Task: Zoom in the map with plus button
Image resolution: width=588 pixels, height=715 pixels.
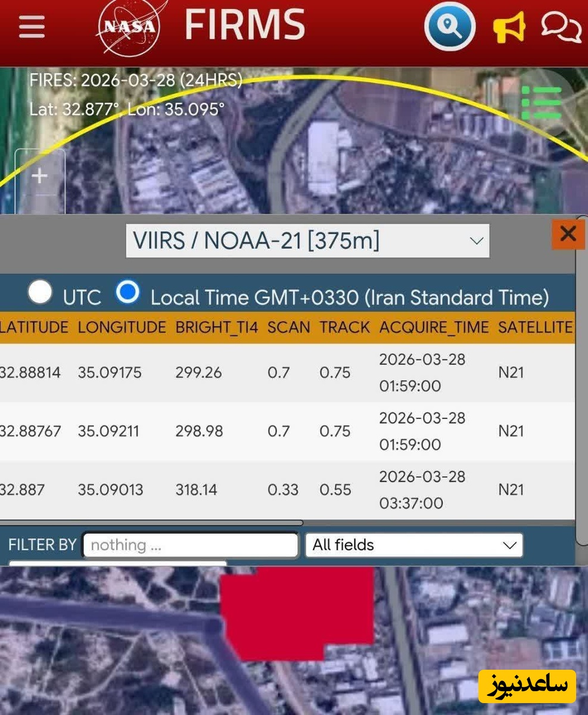Action: coord(39,176)
